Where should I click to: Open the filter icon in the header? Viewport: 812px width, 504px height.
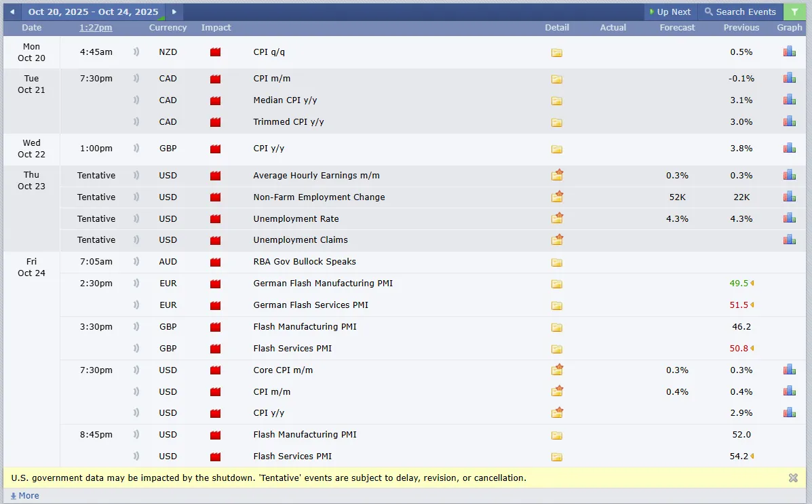click(794, 12)
